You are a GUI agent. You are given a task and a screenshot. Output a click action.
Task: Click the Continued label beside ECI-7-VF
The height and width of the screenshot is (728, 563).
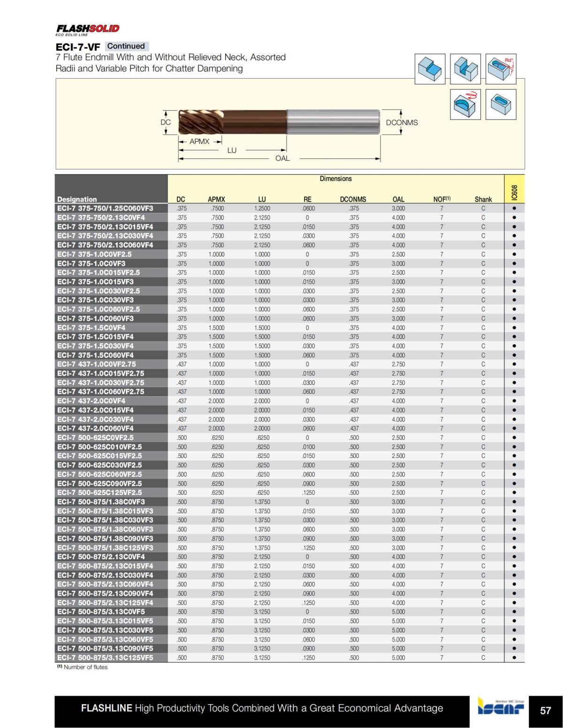tap(125, 46)
